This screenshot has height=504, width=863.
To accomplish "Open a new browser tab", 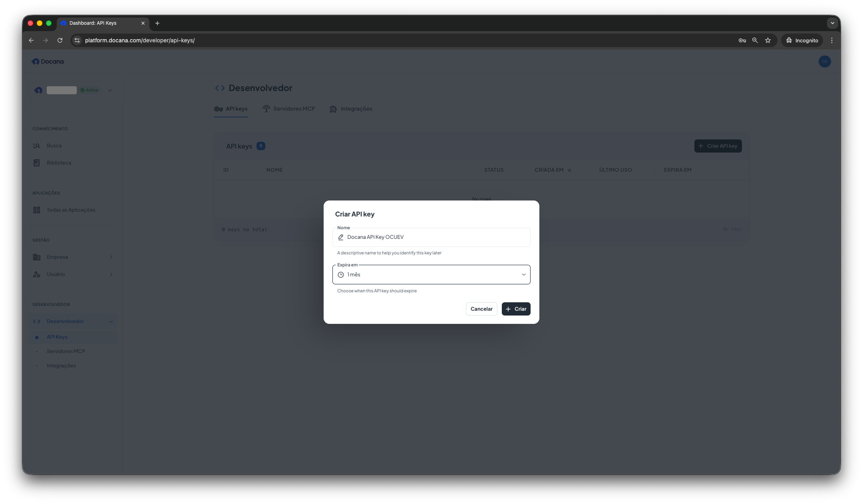I will (157, 23).
